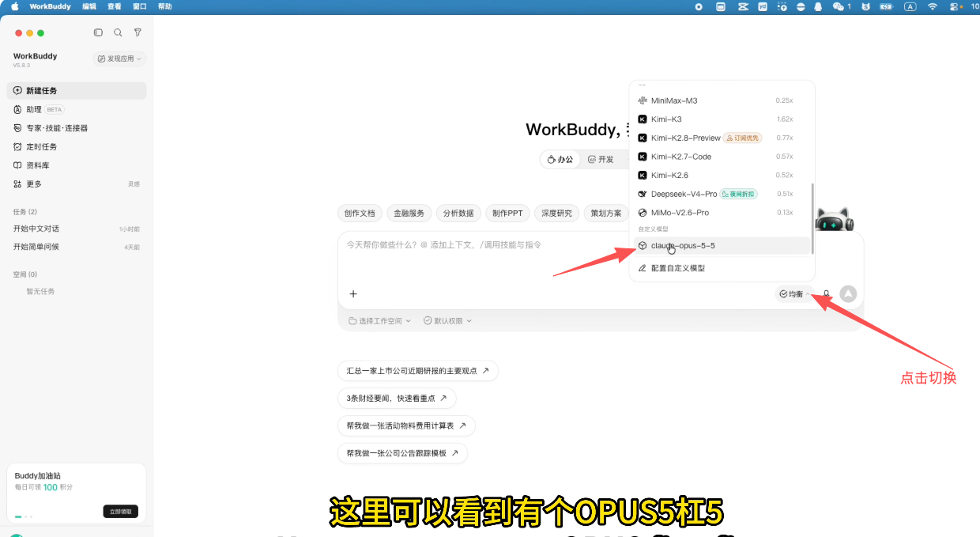The height and width of the screenshot is (537, 980).
Task: Open the Control Center menu bar icon
Action: (955, 6)
